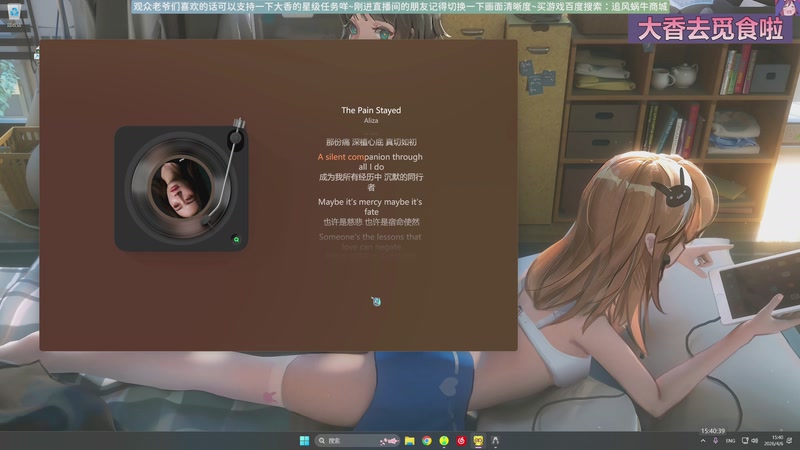Expand the hidden system tray icons chevron
The height and width of the screenshot is (450, 800).
click(x=703, y=441)
